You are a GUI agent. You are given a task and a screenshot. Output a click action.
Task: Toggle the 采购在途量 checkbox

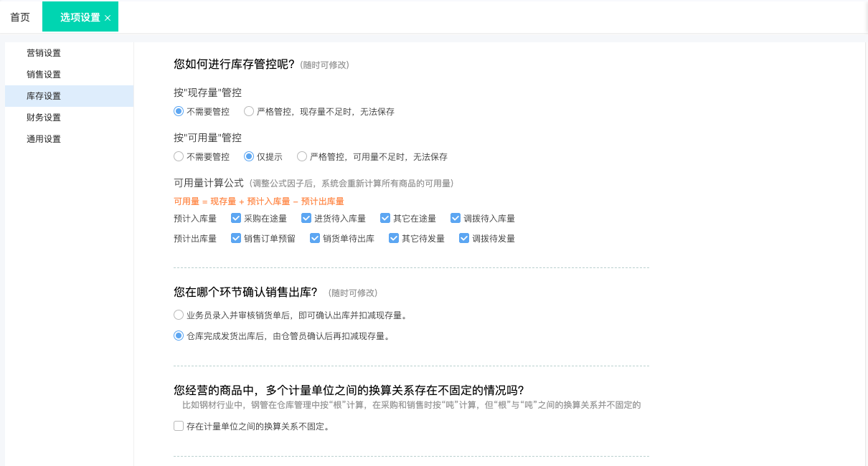click(x=236, y=218)
